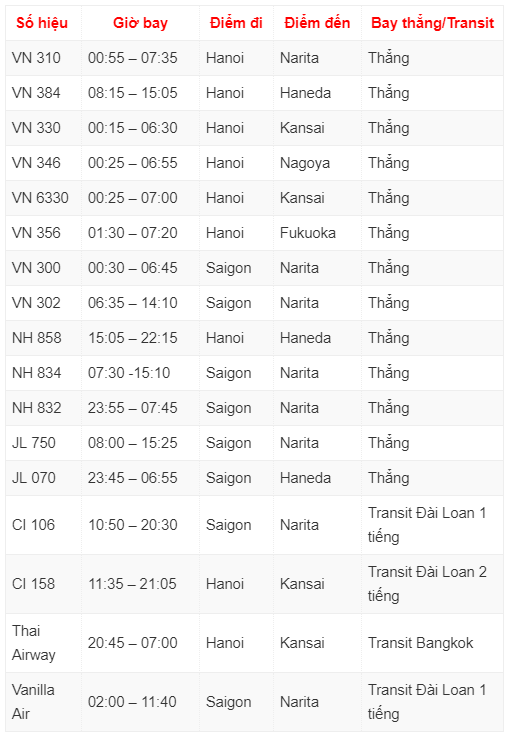
Task: Click the Số hiệu column header
Action: tap(42, 23)
